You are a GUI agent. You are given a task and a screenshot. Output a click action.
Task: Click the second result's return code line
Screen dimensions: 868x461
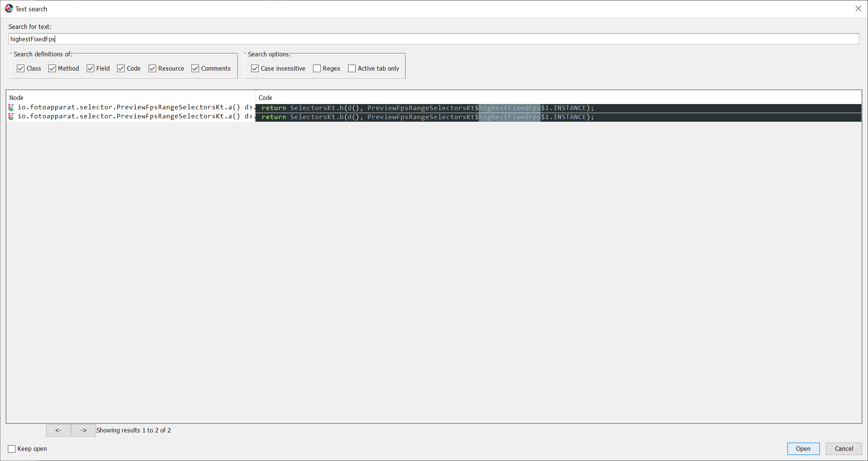[558, 117]
